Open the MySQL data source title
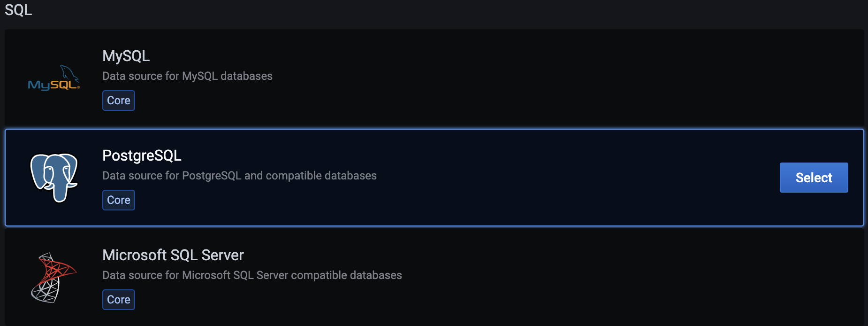The height and width of the screenshot is (326, 868). (x=126, y=56)
